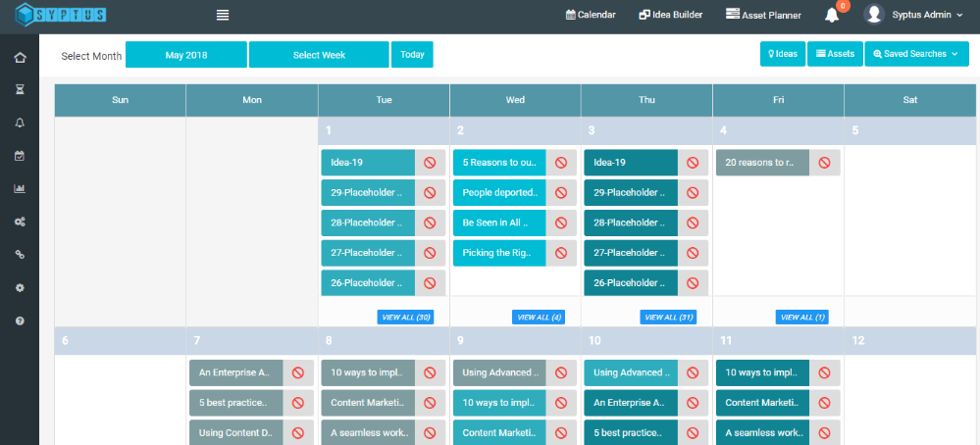Click the notification bell in top bar
The image size is (980, 445).
(x=832, y=15)
